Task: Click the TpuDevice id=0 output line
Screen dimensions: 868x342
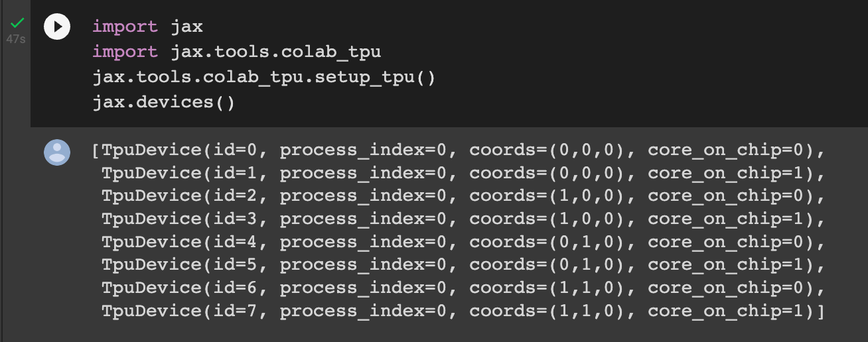Action: click(458, 150)
